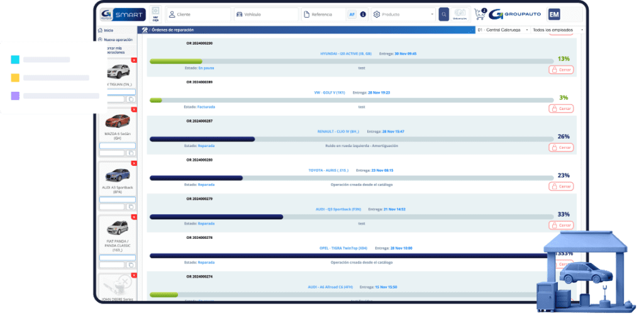Remove the Mazda 6 Sedán card
Screen dimensions: 644x330
point(134,109)
